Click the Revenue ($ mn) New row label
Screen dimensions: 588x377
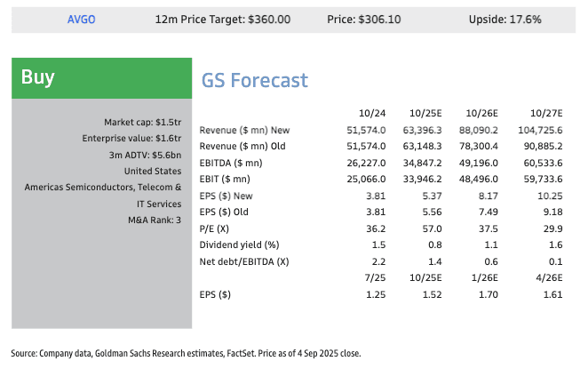pos(245,130)
